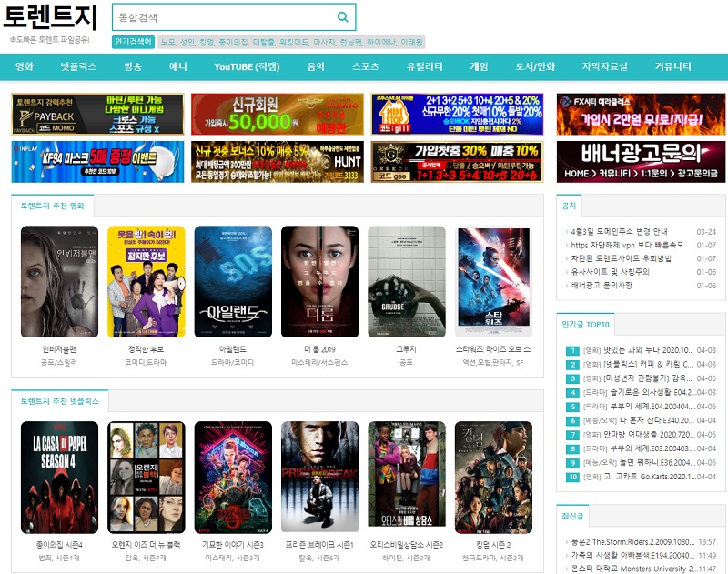Open notice 자단된 토렌트사이트 우회방법
Viewport: 728px width, 574px height.
tap(622, 258)
